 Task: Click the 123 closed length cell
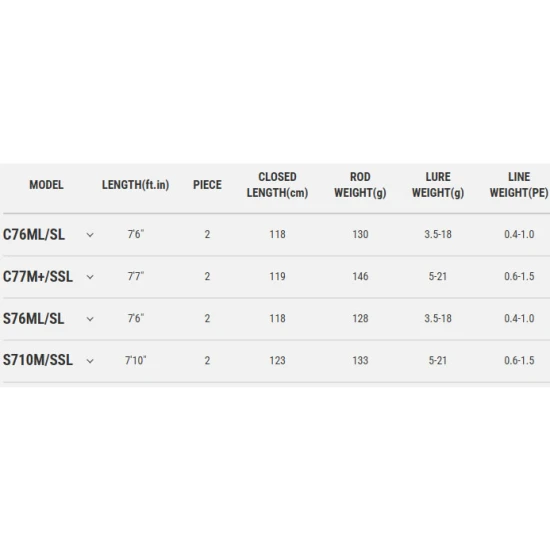[x=277, y=361]
